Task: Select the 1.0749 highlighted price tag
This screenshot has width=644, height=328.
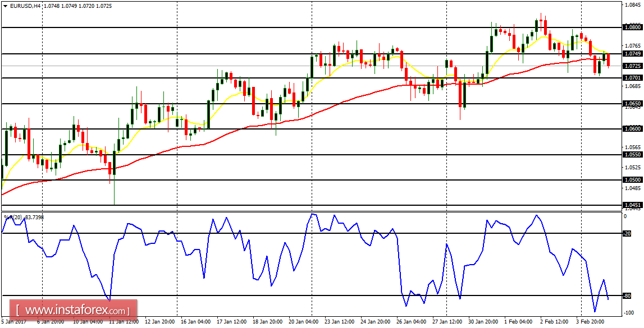Action: [633, 53]
